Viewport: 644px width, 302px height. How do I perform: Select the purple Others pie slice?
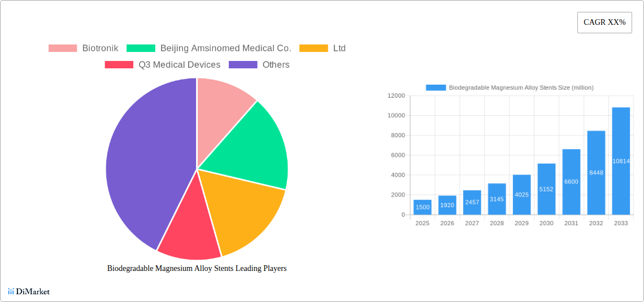pos(147,164)
